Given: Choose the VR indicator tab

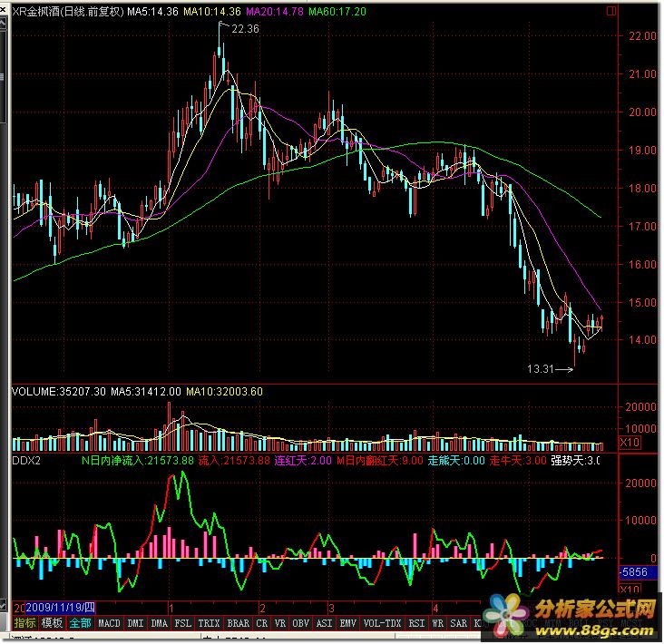Looking at the screenshot, I should point(280,623).
